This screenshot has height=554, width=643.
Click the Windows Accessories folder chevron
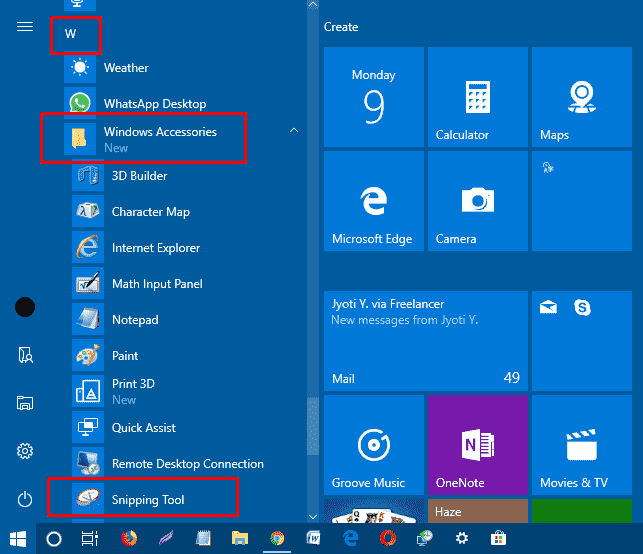click(294, 130)
